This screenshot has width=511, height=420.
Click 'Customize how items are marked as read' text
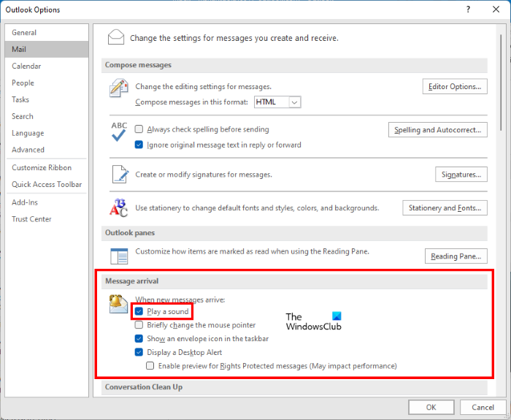253,251
